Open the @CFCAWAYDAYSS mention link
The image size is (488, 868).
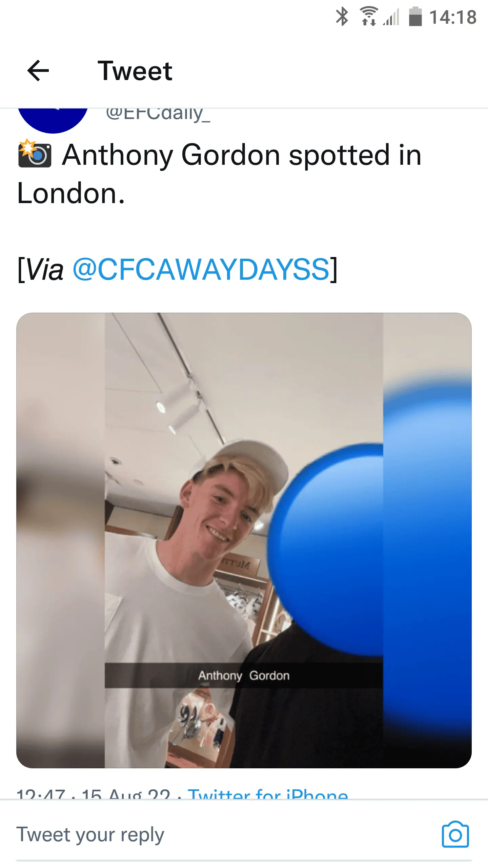tap(201, 270)
